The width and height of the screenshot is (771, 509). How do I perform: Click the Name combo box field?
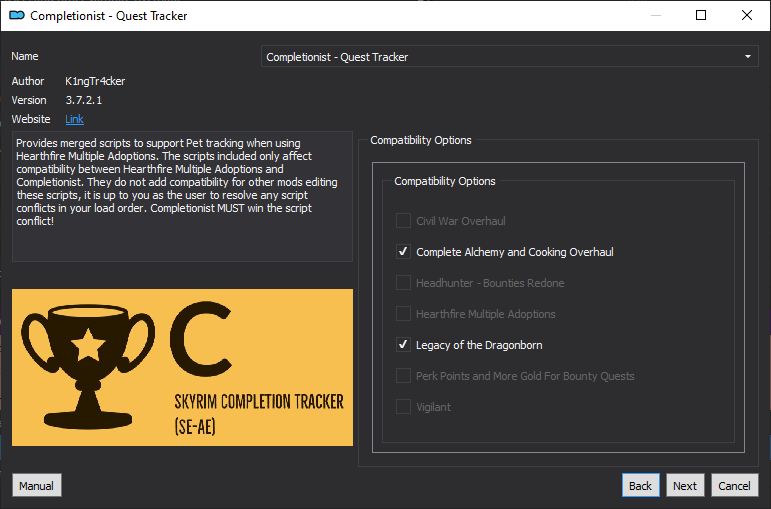pos(509,57)
